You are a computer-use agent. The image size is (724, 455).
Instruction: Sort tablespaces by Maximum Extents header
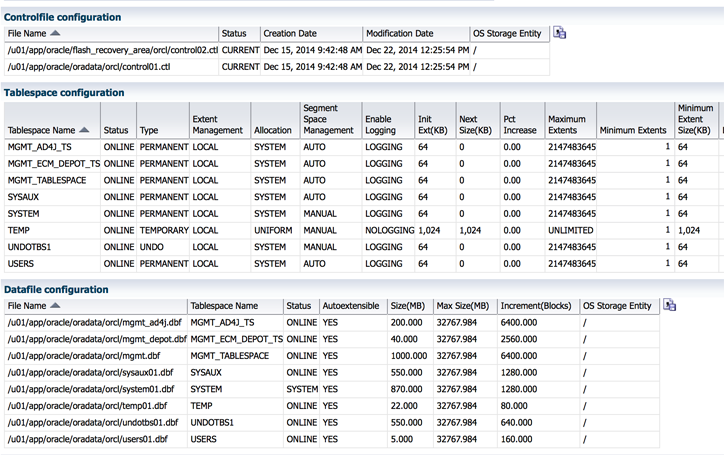[567, 124]
